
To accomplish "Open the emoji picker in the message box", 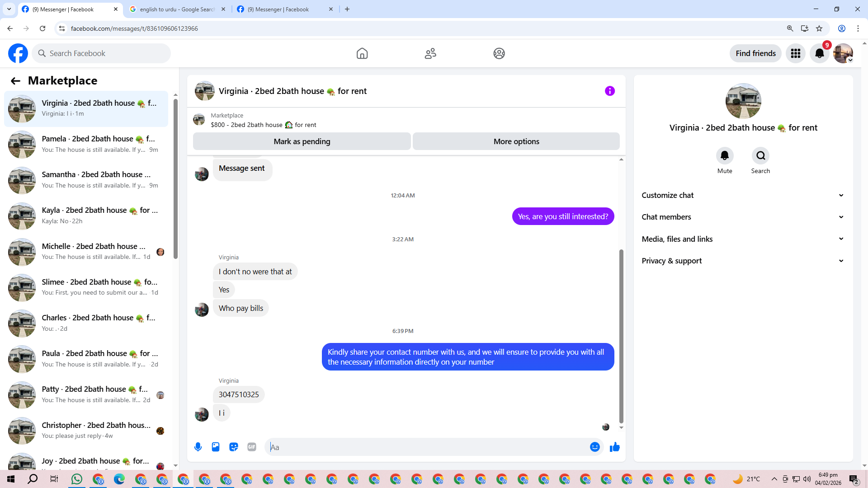I will [x=594, y=447].
